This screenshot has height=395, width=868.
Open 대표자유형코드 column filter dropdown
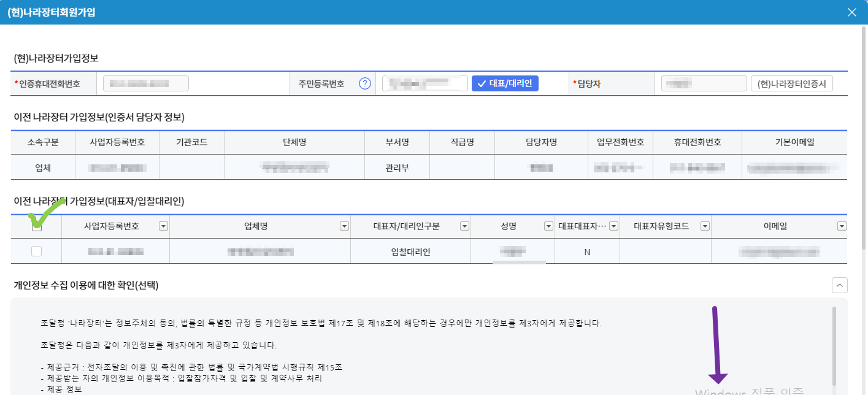tap(705, 226)
